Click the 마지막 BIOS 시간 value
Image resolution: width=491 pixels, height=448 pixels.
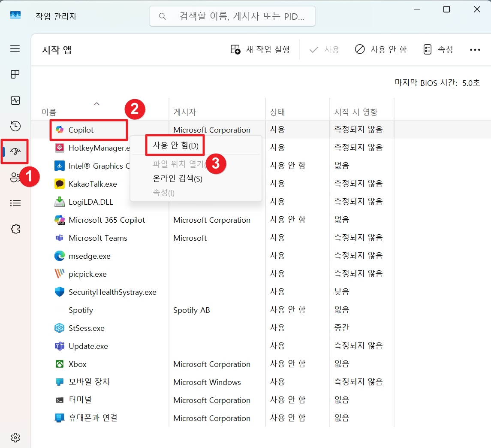coord(471,83)
